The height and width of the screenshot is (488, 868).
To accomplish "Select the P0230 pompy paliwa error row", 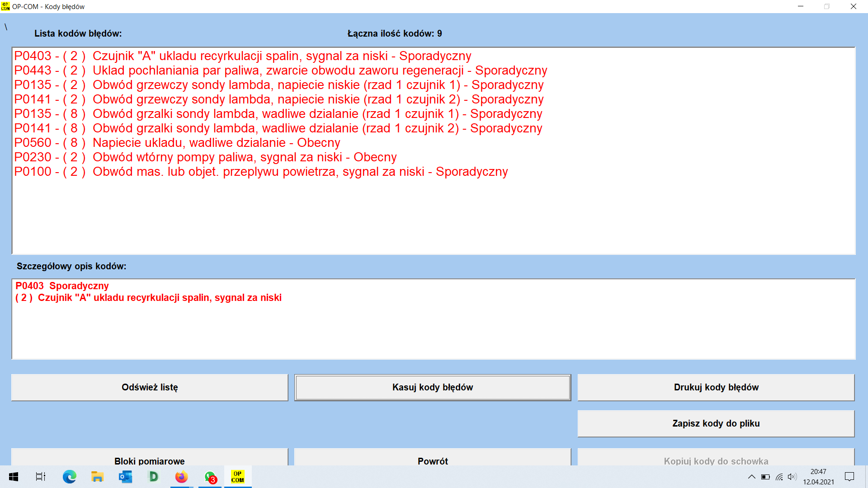I will pos(205,157).
